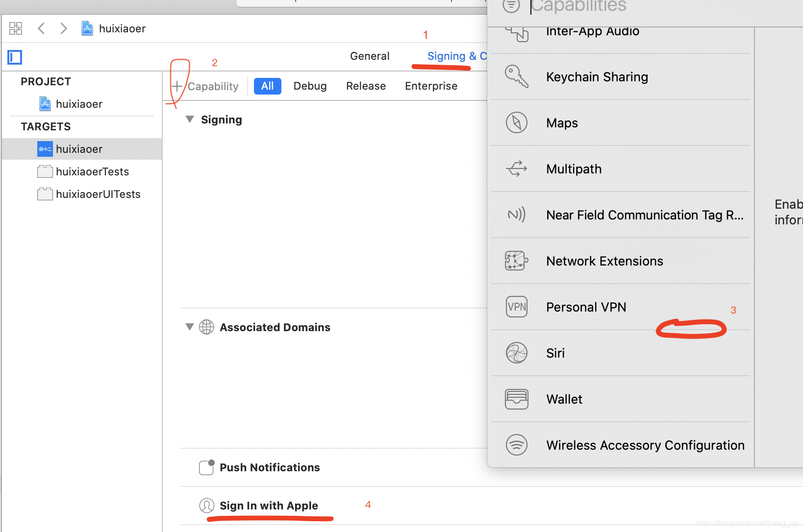This screenshot has height=532, width=803.
Task: Click the Push Notifications icon
Action: [207, 467]
